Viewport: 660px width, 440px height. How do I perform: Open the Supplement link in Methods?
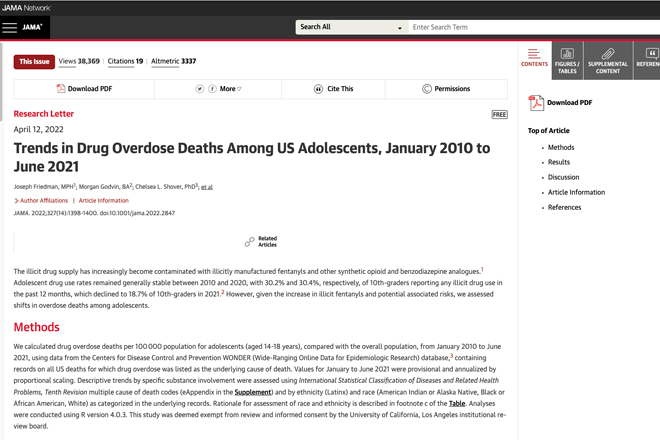(x=253, y=392)
